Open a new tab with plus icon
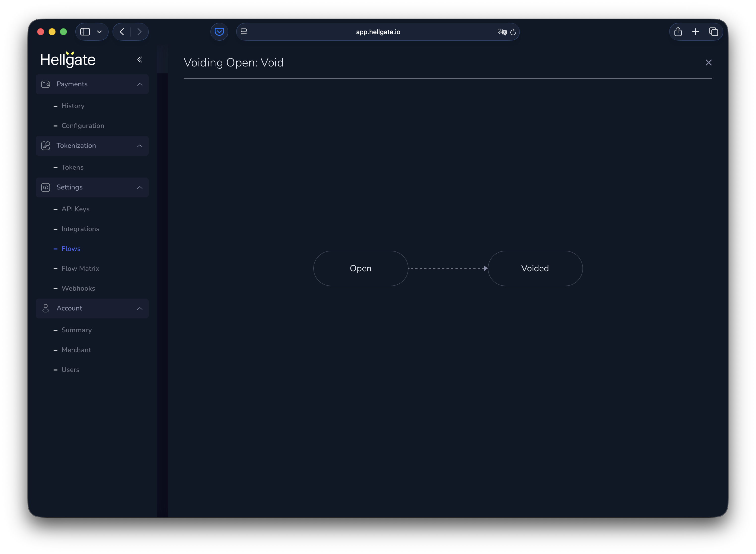The width and height of the screenshot is (756, 554). pyautogui.click(x=696, y=32)
